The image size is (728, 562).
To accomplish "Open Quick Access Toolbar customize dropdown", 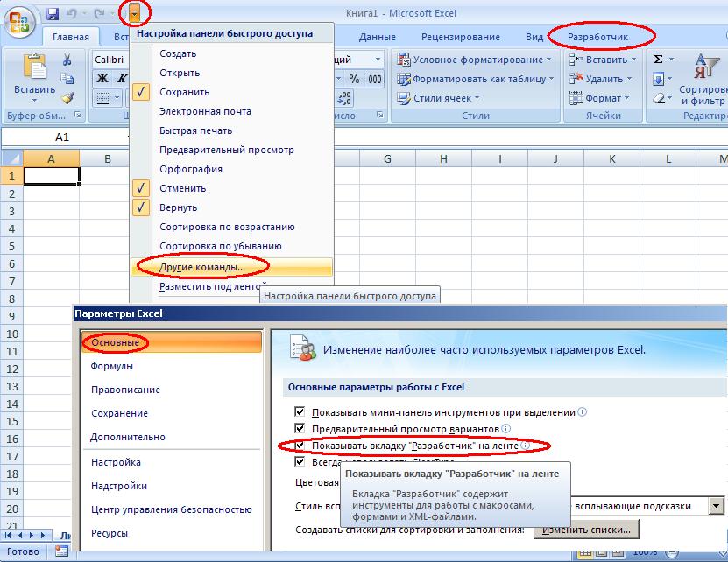I will click(x=134, y=14).
